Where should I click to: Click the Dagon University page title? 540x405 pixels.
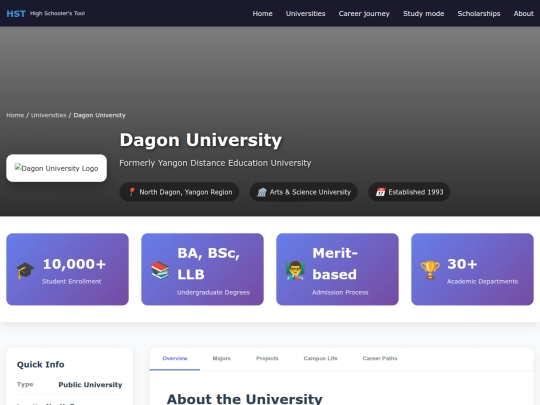(201, 140)
